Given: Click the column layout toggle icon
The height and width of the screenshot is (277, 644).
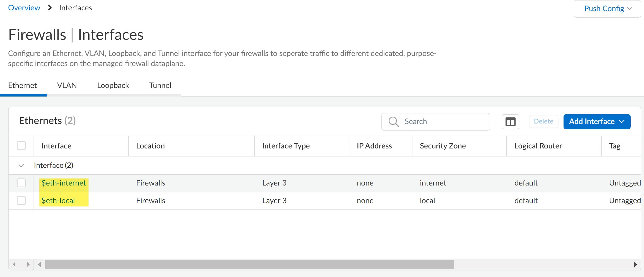Looking at the screenshot, I should point(510,122).
